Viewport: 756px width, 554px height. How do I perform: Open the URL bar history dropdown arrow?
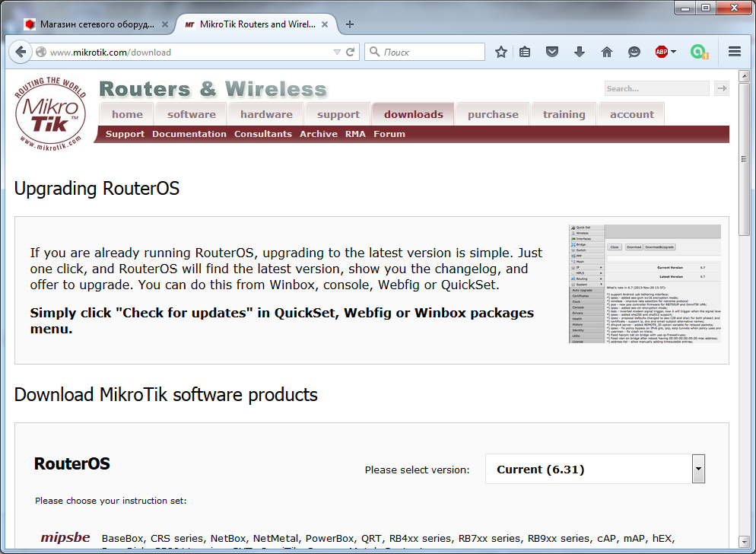(337, 53)
